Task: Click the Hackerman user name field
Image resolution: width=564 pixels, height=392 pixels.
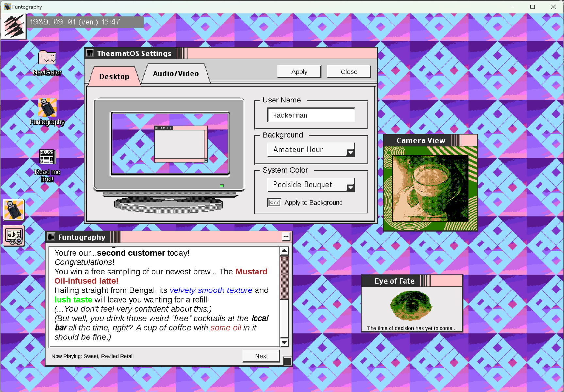Action: tap(310, 115)
